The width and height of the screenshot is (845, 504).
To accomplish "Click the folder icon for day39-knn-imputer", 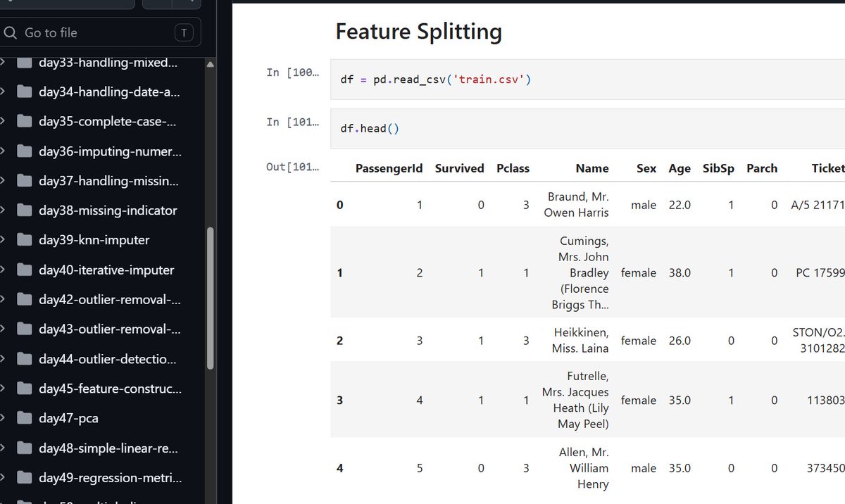I will click(25, 240).
